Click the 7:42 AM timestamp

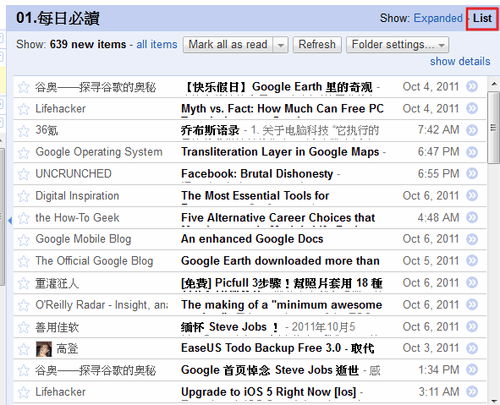[438, 130]
